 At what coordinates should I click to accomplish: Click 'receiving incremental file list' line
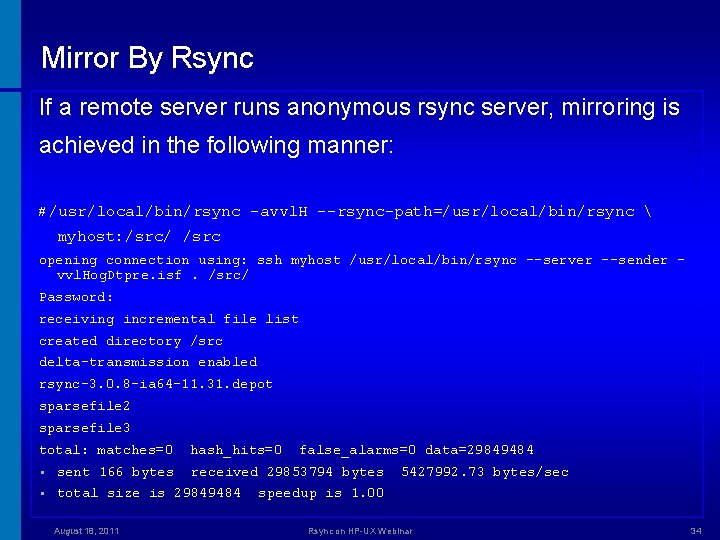(x=169, y=319)
